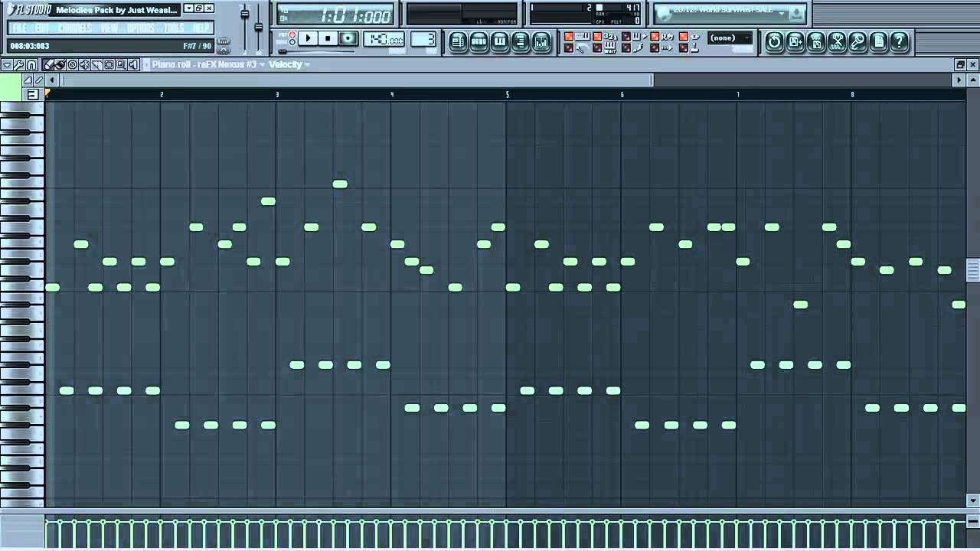Open the TOOLS menu
The width and height of the screenshot is (980, 551).
pos(174,28)
